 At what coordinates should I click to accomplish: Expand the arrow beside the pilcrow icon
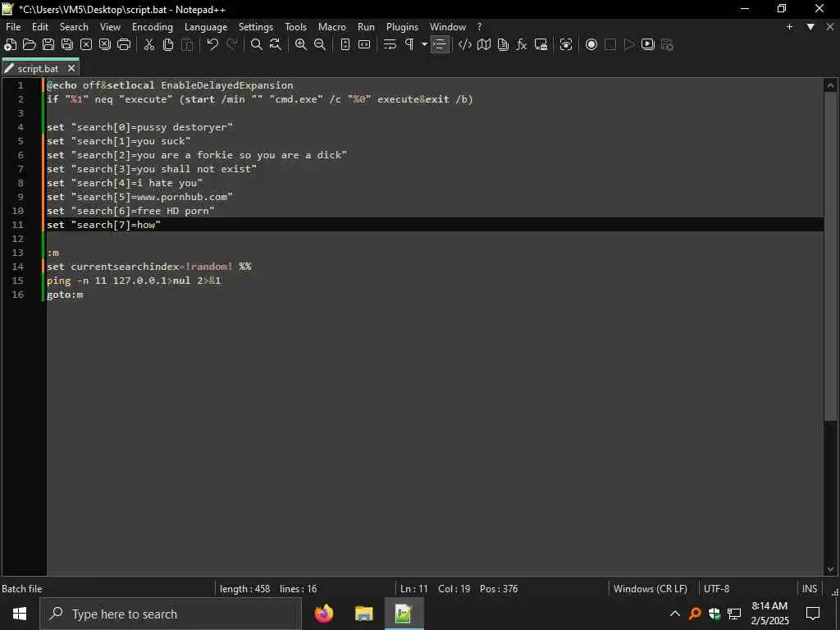coord(424,44)
